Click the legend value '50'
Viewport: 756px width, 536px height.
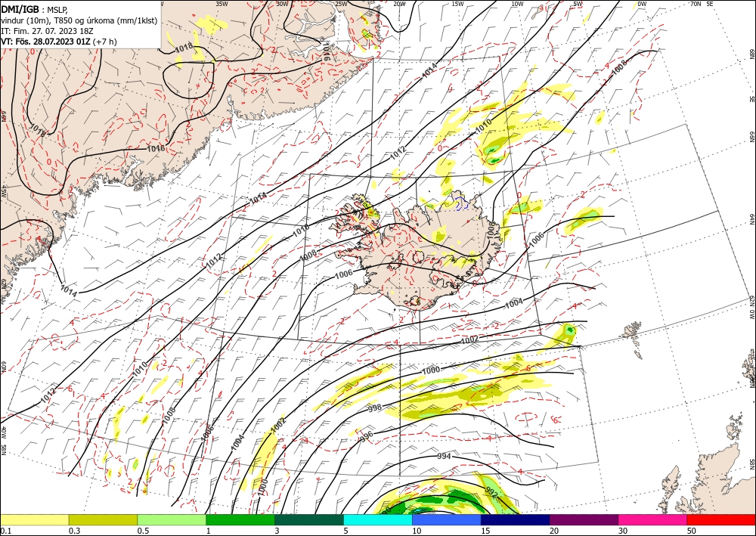692,531
